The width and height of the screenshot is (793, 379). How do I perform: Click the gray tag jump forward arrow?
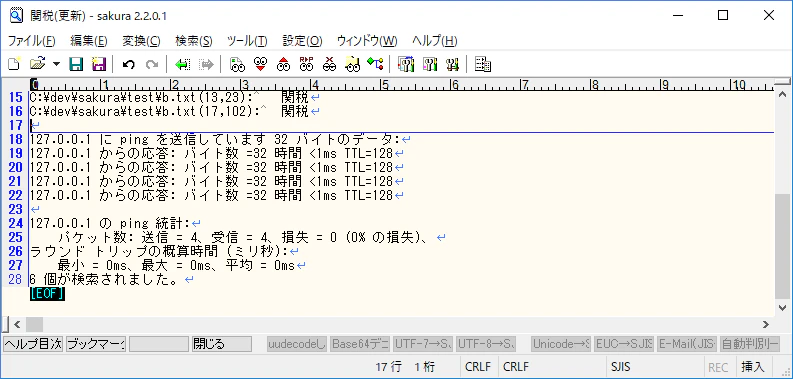tap(206, 64)
